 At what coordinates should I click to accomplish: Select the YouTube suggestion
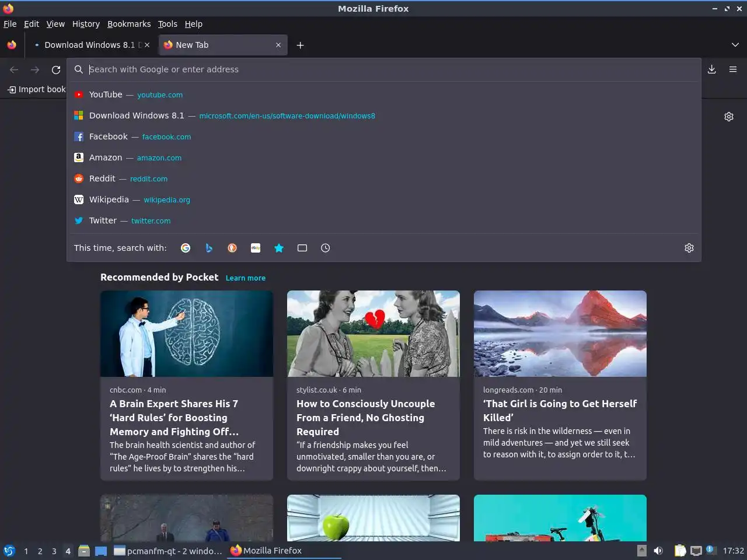[384, 94]
